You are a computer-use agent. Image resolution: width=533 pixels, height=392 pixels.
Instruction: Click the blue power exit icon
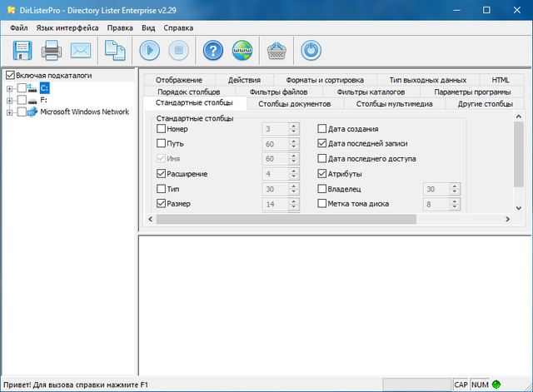(x=311, y=50)
